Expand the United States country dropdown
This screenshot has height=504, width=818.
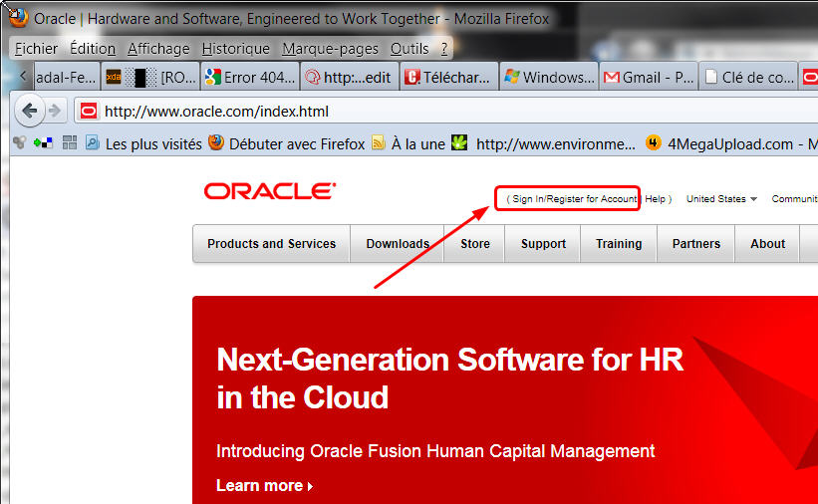click(721, 199)
